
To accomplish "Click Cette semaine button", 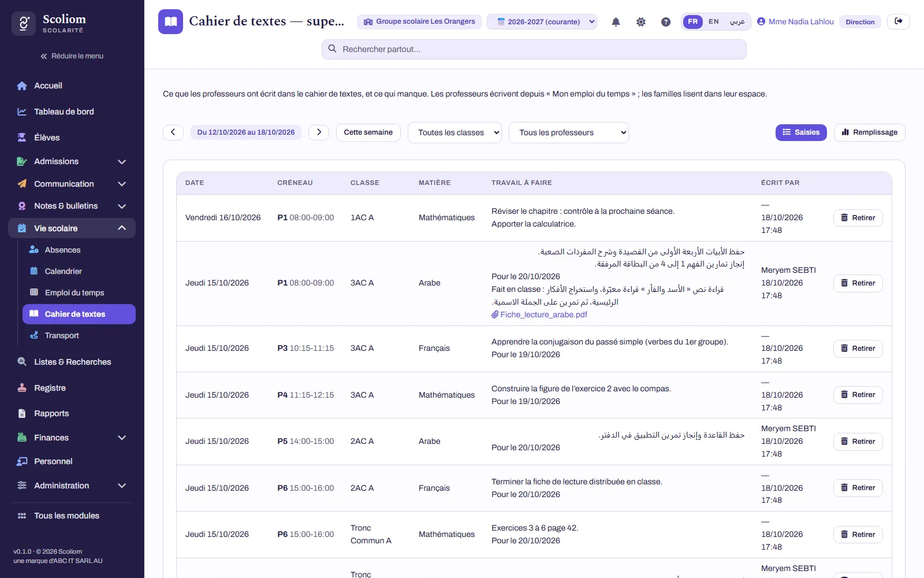I will (368, 132).
